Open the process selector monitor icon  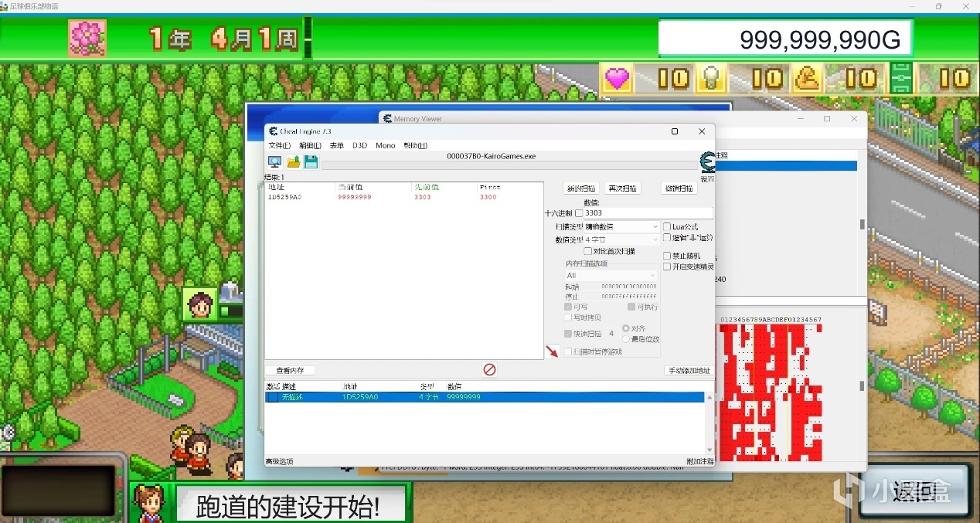[x=274, y=162]
